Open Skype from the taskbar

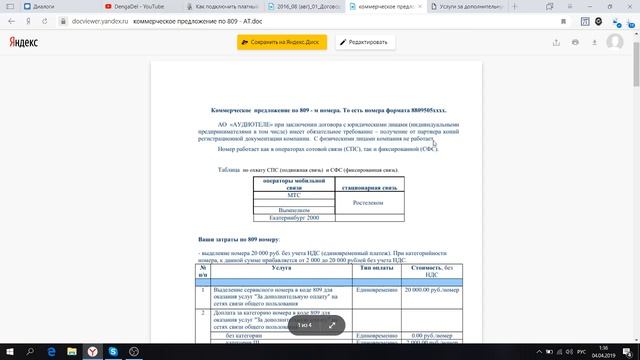click(113, 351)
